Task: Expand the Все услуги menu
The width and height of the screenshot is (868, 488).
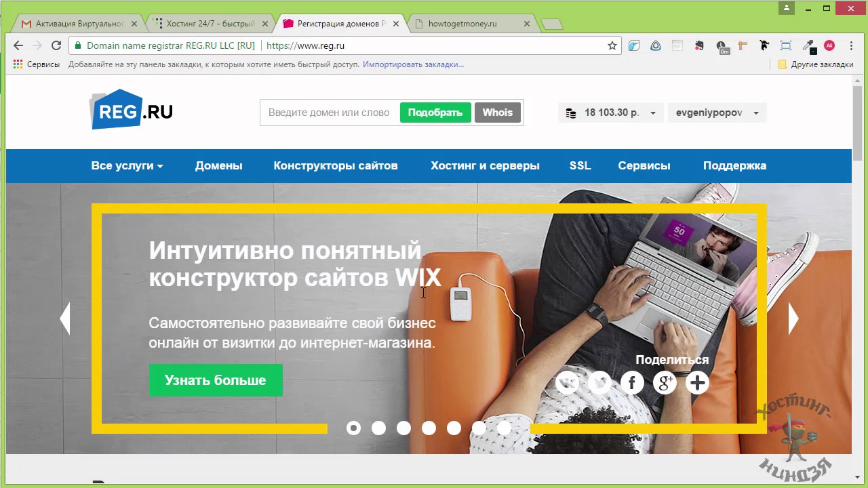Action: pos(127,165)
